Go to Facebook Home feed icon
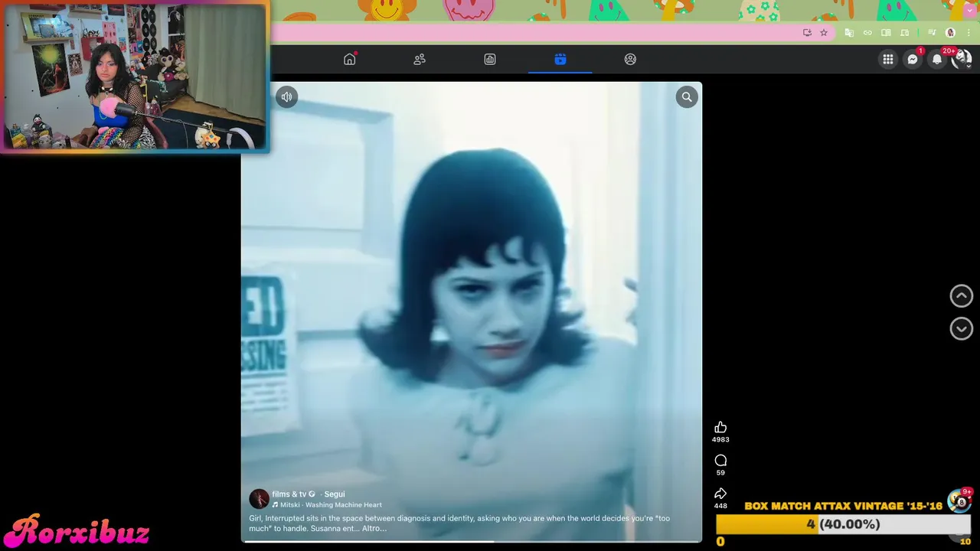The image size is (980, 551). point(350,59)
